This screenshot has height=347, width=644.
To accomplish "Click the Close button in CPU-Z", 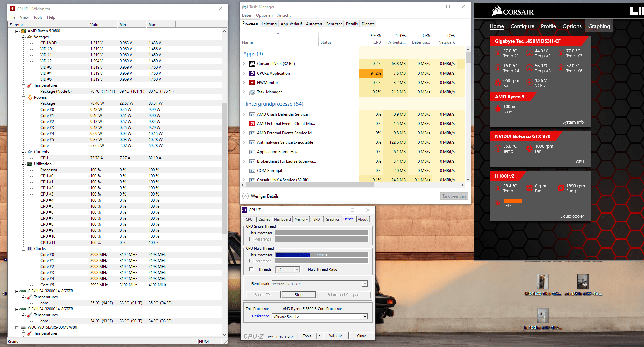I will point(361,336).
